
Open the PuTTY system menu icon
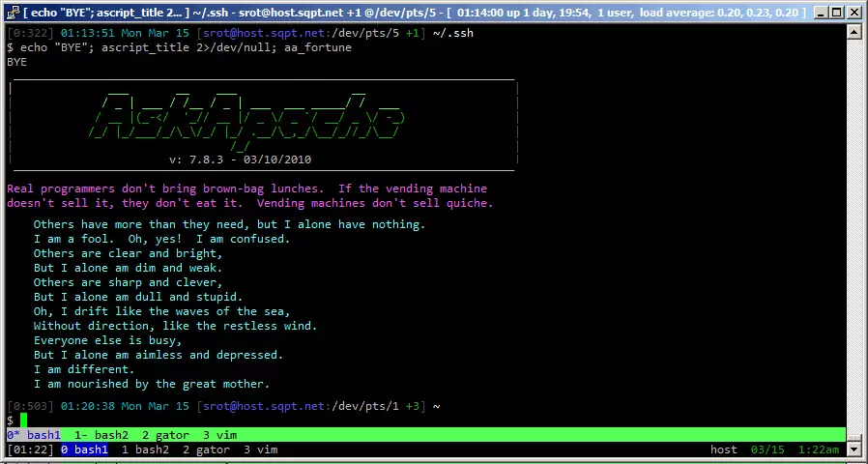[11, 10]
